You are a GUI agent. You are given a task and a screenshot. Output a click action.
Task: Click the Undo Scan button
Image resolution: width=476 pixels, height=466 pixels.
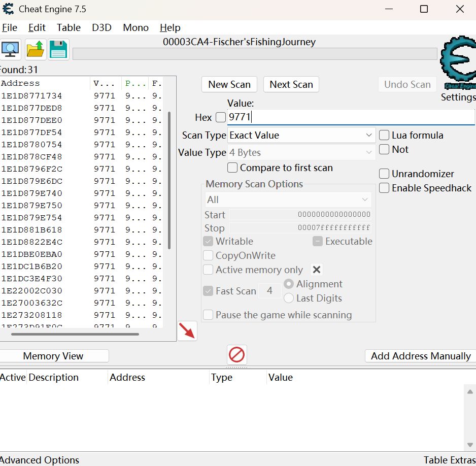(407, 84)
